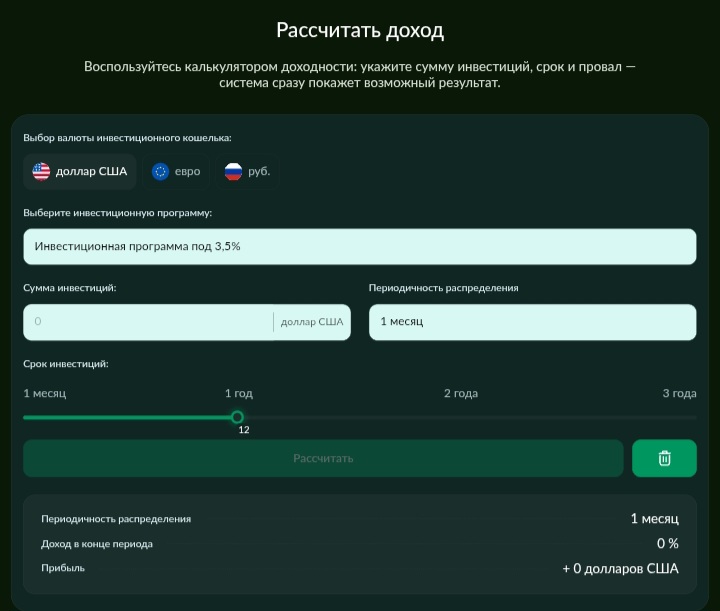This screenshot has height=611, width=720.
Task: Set the term to '1 месяц' mark
Action: (44, 394)
